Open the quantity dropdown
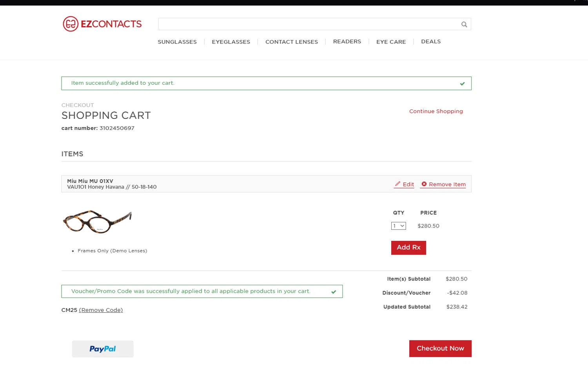Viewport: 588px width, 388px height. (398, 226)
